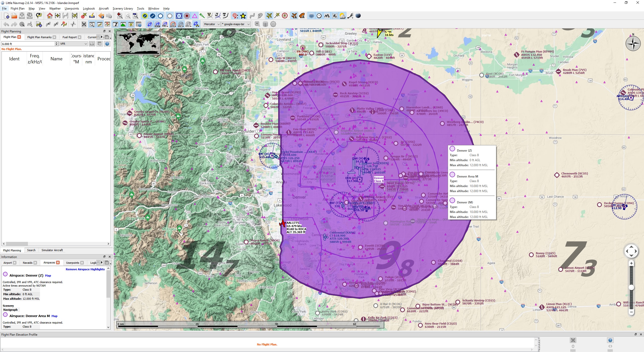Click the world overview thumbnail map

[138, 42]
